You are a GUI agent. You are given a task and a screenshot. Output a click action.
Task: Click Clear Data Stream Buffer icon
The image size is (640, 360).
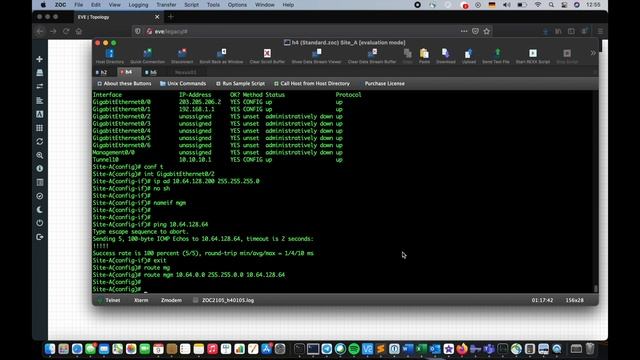[372, 56]
